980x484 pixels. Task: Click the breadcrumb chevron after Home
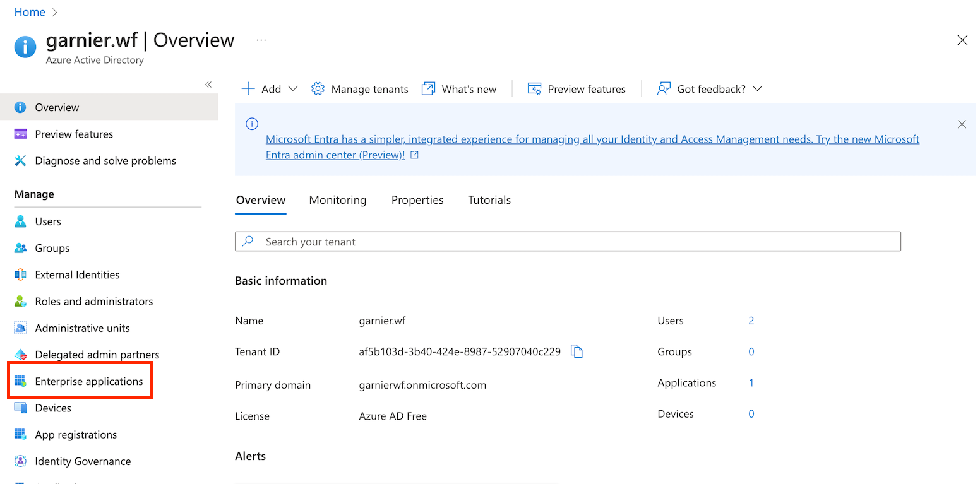coord(54,12)
